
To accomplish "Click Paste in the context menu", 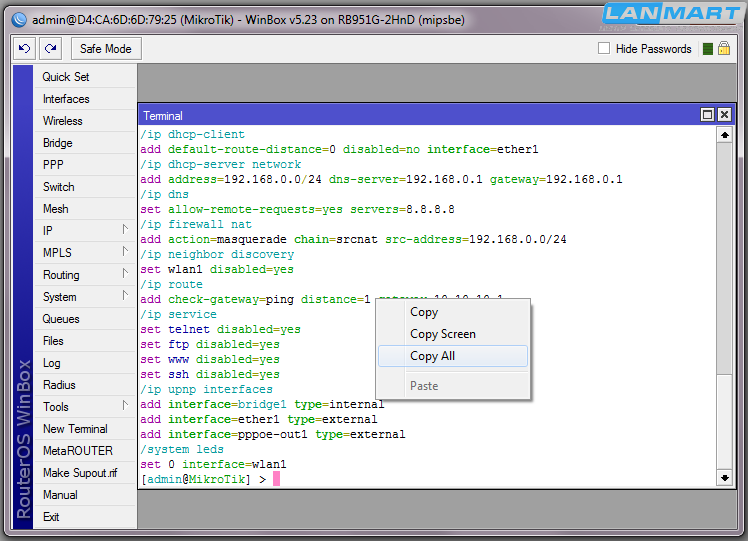I will coord(453,386).
